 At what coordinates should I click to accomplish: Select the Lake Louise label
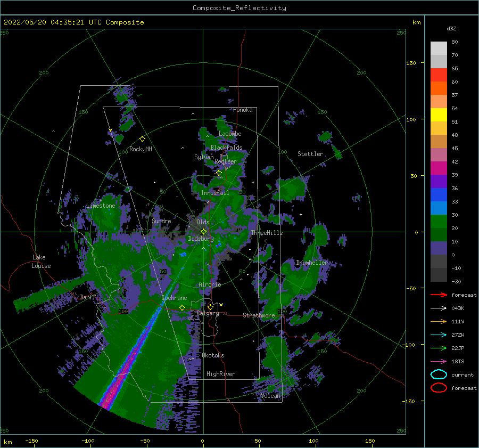(41, 262)
